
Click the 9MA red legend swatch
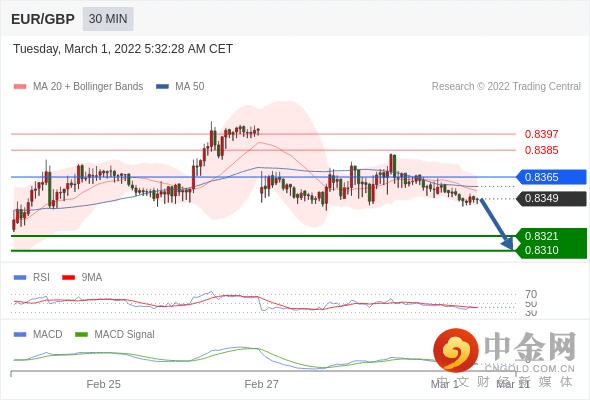(68, 278)
